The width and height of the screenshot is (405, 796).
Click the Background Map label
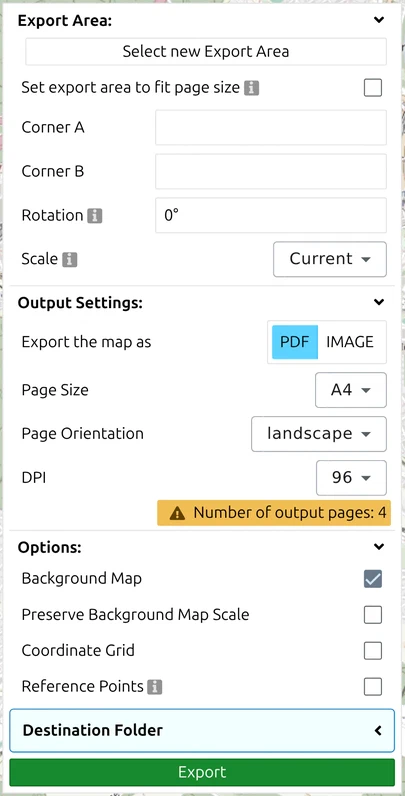[x=82, y=579]
